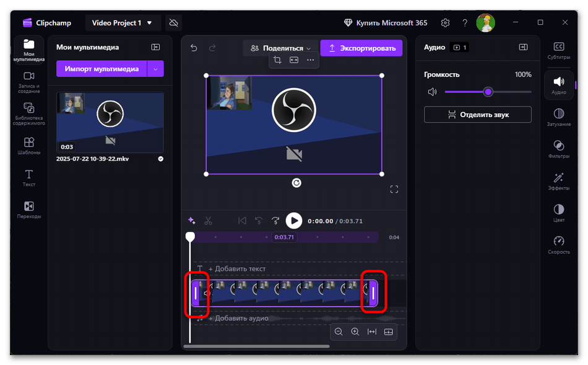Image resolution: width=588 pixels, height=365 pixels.
Task: Open the settings gear icon
Action: coord(445,23)
